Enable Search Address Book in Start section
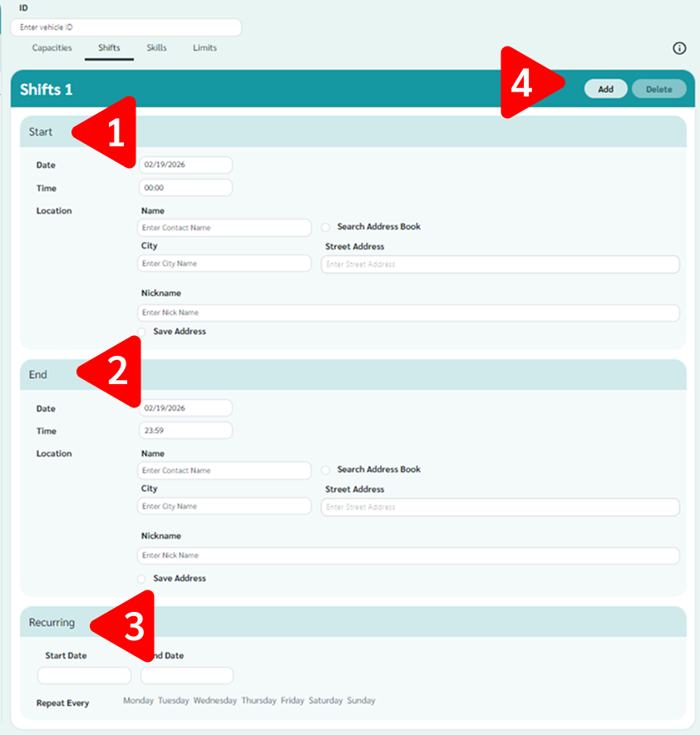Viewport: 700px width, 735px height. (326, 227)
